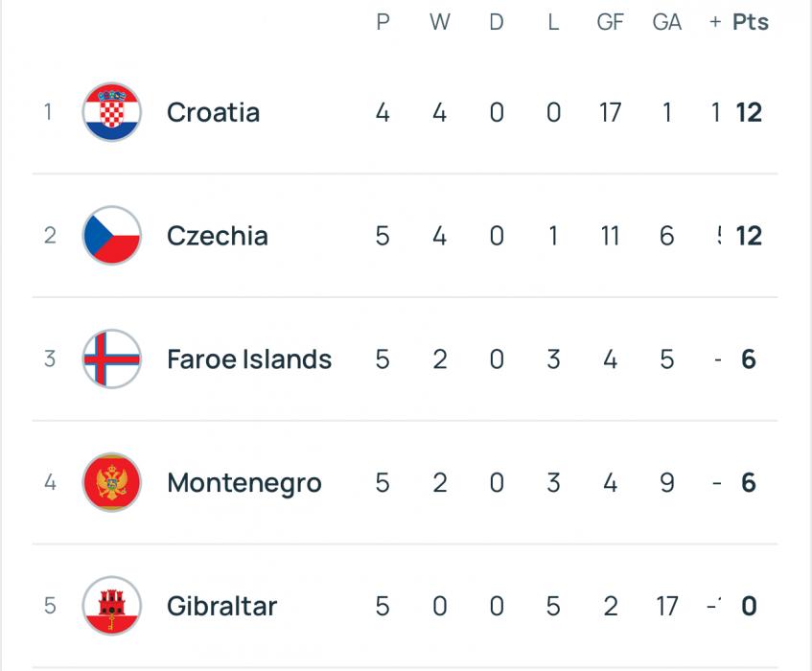Image resolution: width=812 pixels, height=671 pixels.
Task: Click the Gibraltar flag icon
Action: [112, 606]
